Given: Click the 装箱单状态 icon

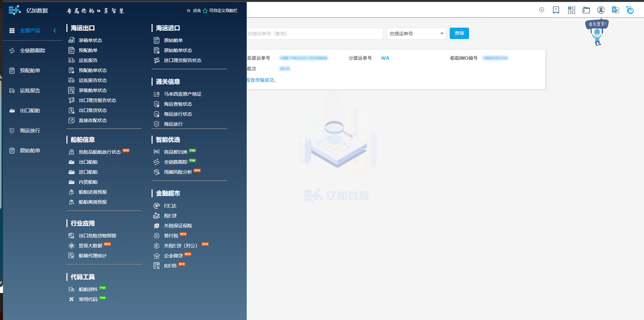Looking at the screenshot, I should pos(71,40).
